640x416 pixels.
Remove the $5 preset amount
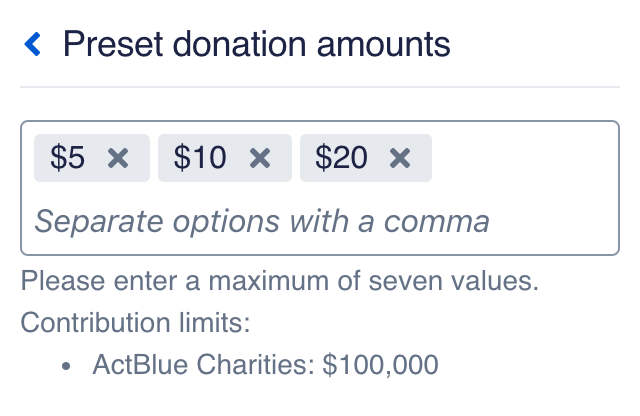coord(118,158)
